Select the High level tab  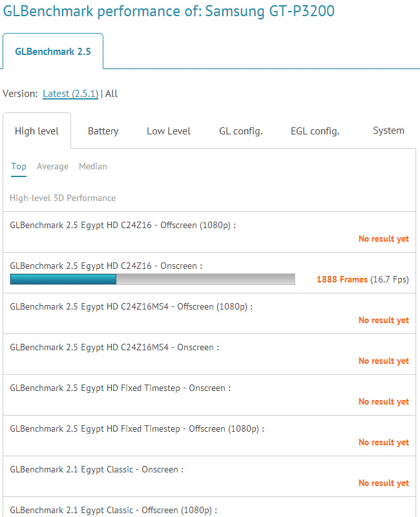tap(37, 131)
